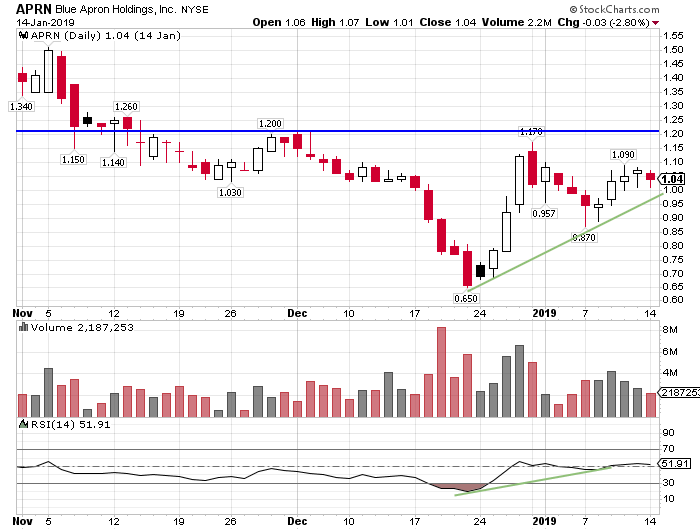The image size is (700, 530).
Task: Click the current price tag 1.04 on axis
Action: tap(672, 179)
